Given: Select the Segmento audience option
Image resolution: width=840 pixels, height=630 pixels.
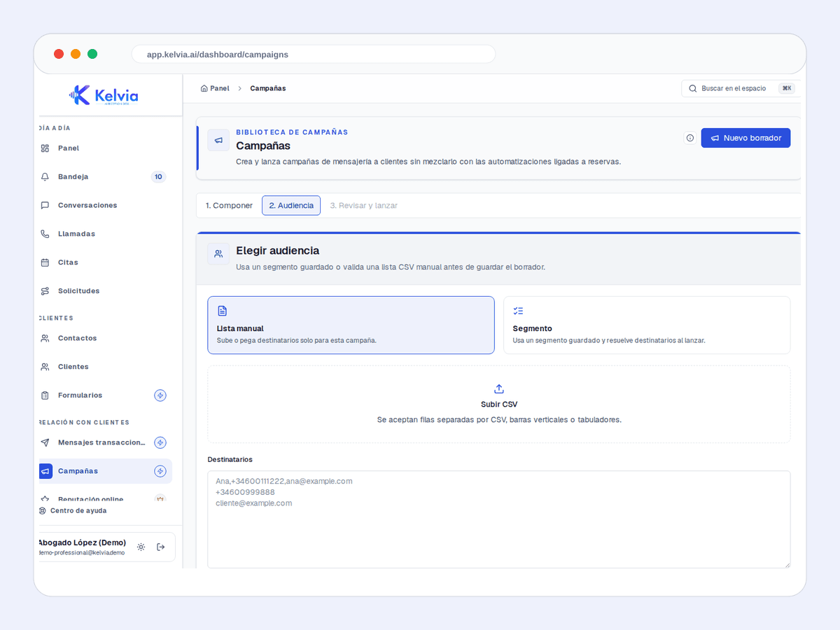Looking at the screenshot, I should coord(647,325).
